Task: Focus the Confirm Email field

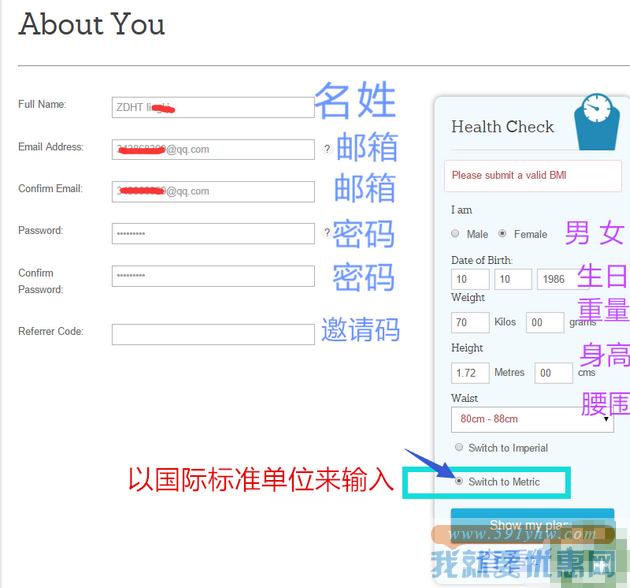Action: point(213,191)
